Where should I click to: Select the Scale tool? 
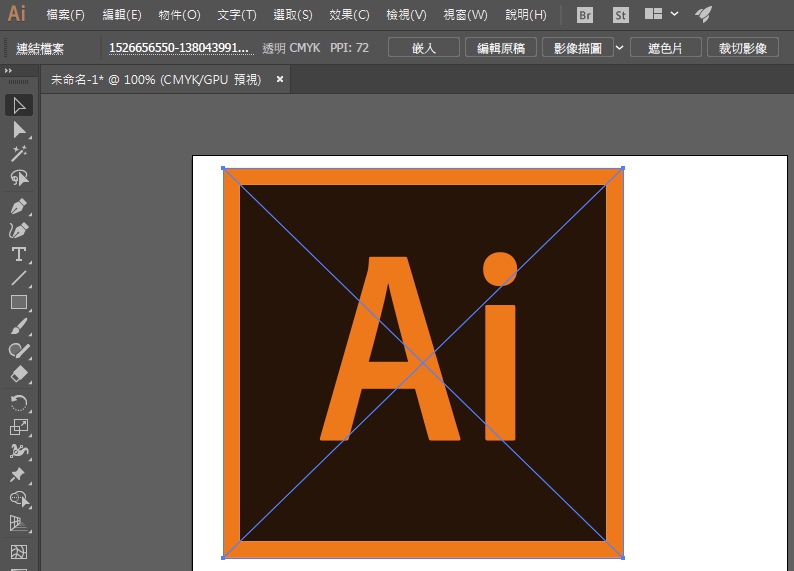[x=19, y=427]
